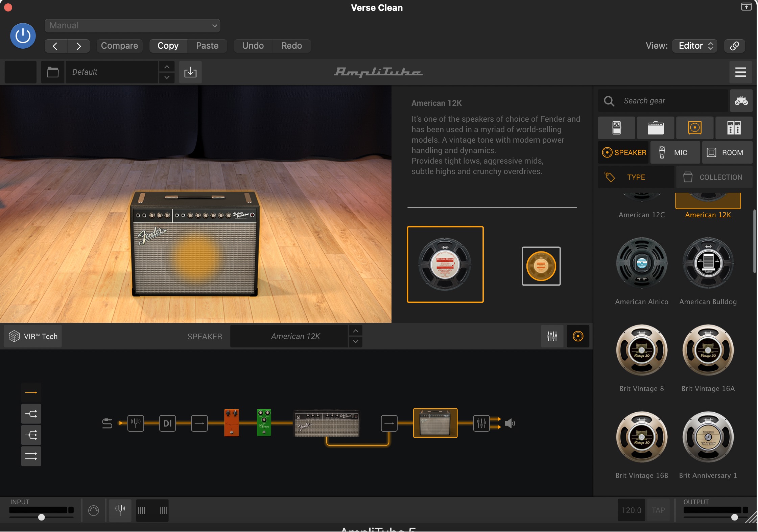This screenshot has height=532, width=758.
Task: Show rack effects gear category
Action: click(x=734, y=128)
